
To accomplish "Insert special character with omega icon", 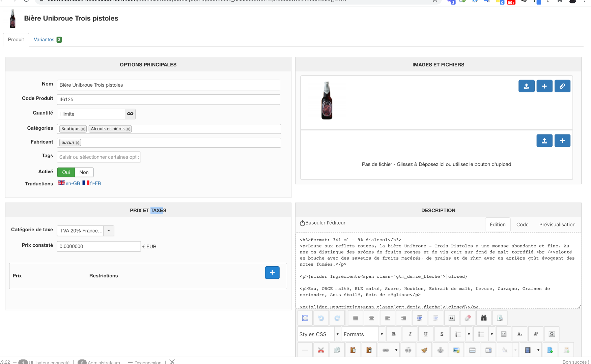I will 552,334.
